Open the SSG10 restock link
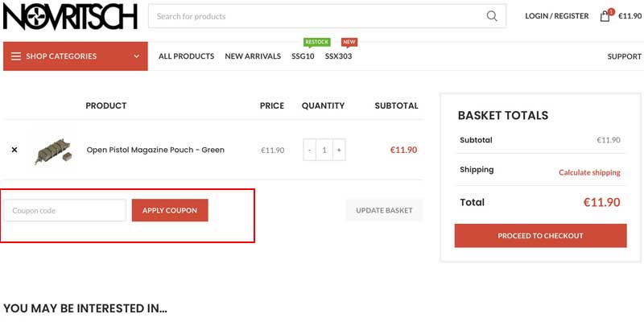644x322 pixels. (x=303, y=56)
